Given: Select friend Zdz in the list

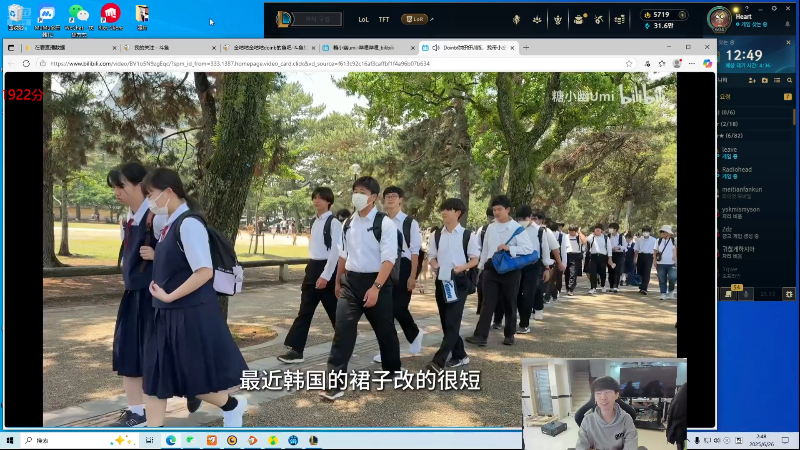Looking at the screenshot, I should [755, 232].
